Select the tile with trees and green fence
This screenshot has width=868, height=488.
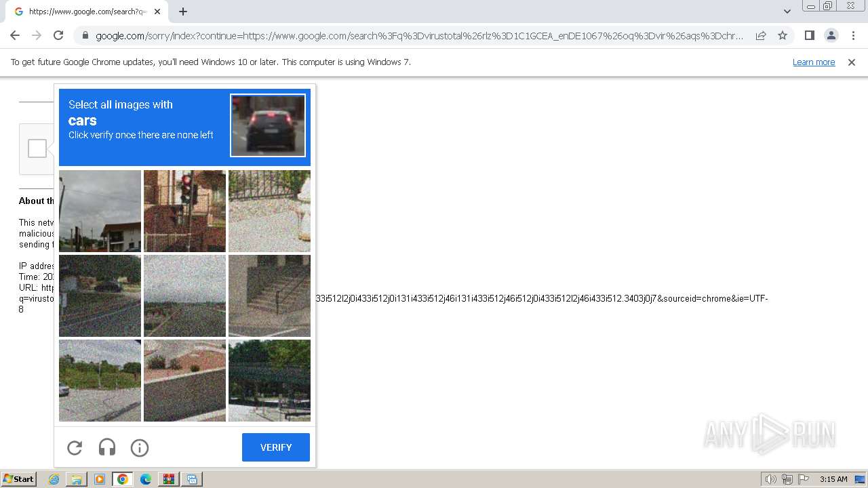(x=269, y=380)
